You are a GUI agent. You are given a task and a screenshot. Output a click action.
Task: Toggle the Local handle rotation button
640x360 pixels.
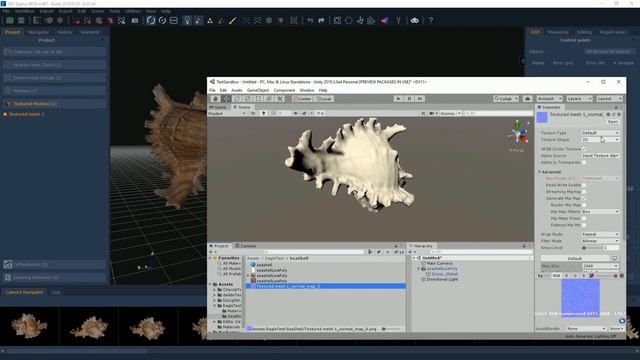(x=324, y=99)
